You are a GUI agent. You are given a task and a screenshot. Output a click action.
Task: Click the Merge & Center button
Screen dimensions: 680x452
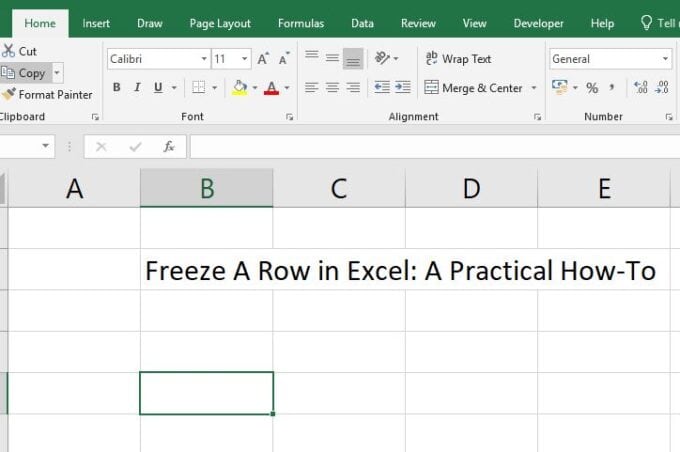point(473,88)
